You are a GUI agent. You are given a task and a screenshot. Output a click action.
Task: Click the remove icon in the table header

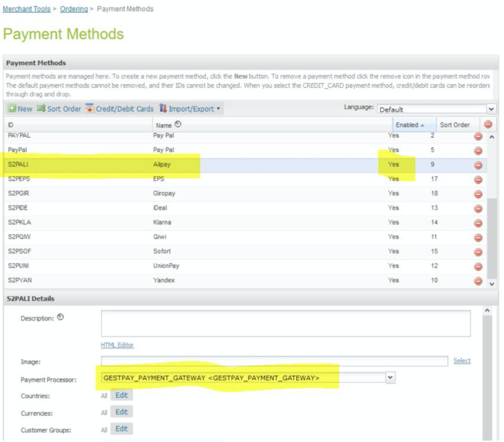(488, 124)
